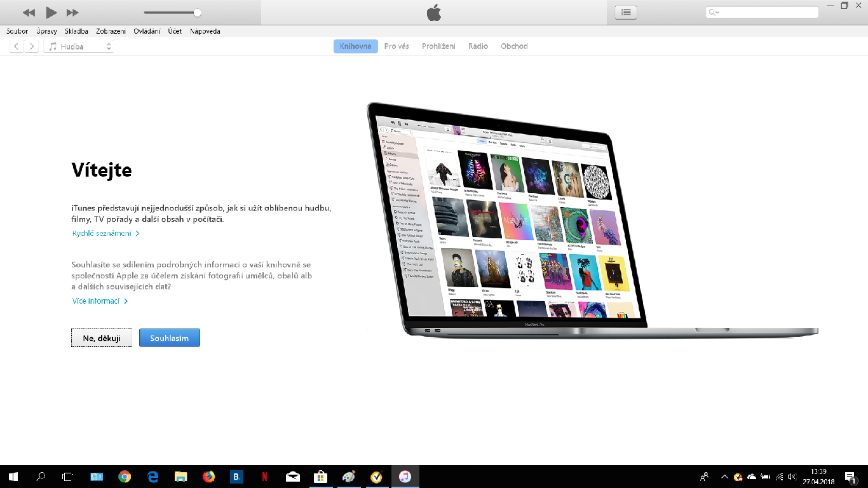
Task: Switch to the Pro vás tab
Action: [397, 46]
